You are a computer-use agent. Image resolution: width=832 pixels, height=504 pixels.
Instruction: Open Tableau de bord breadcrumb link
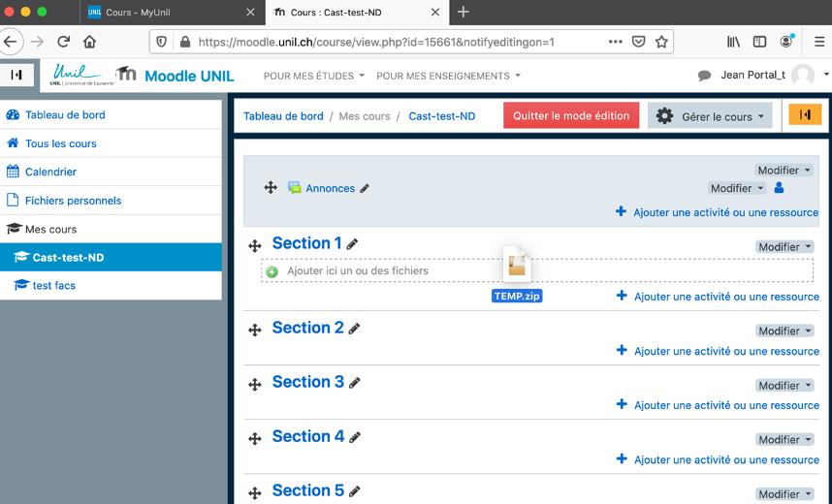[x=283, y=116]
